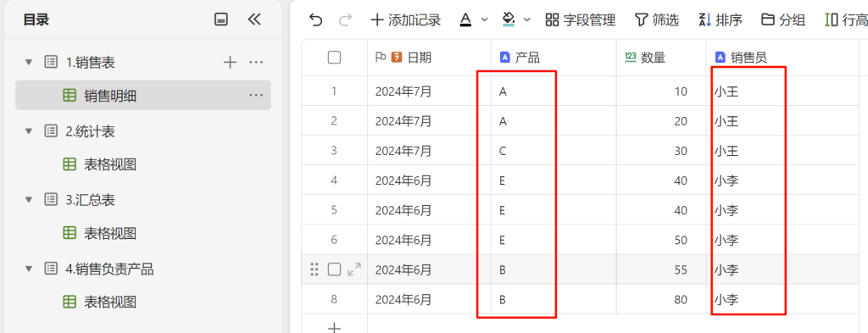Select the 2.统计表 sheet

pos(90,131)
